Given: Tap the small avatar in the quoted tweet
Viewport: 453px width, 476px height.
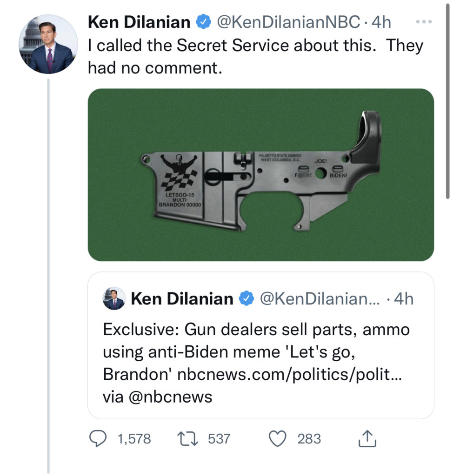Looking at the screenshot, I should (x=114, y=298).
